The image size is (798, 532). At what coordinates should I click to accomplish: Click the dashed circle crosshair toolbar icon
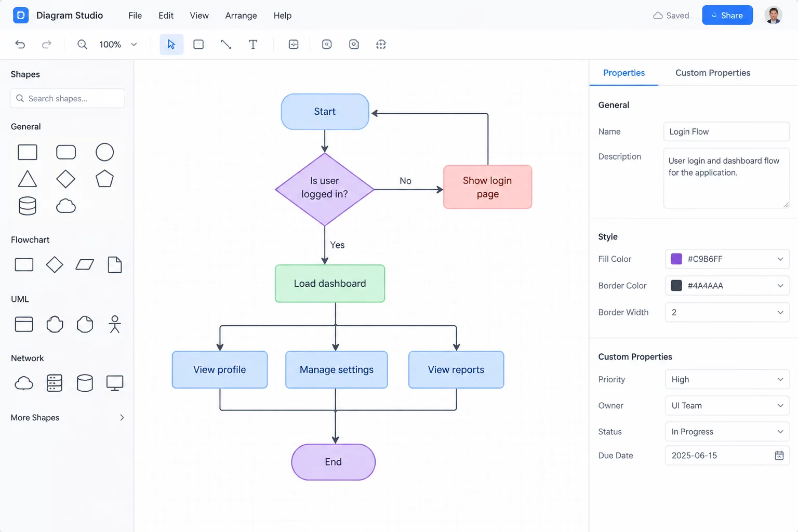coord(381,44)
